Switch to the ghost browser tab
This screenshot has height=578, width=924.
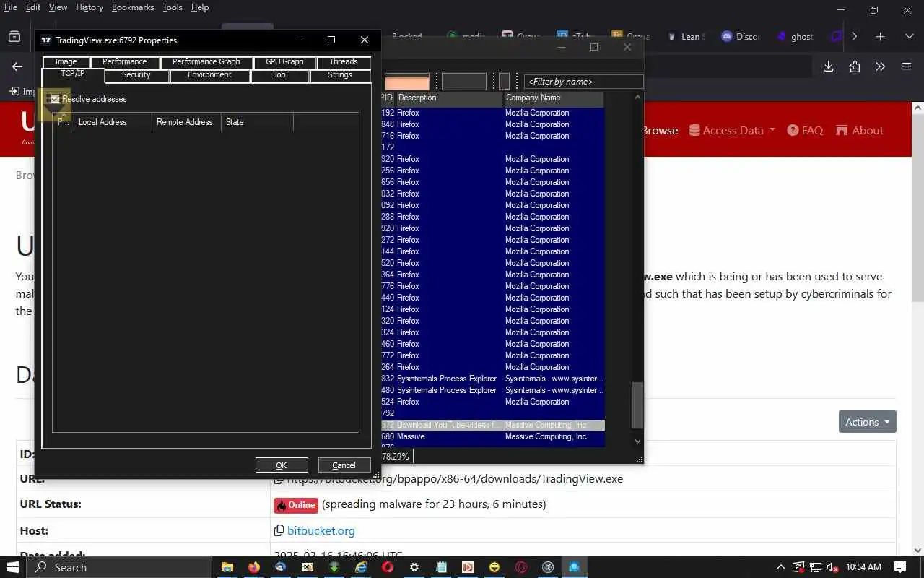pos(796,36)
